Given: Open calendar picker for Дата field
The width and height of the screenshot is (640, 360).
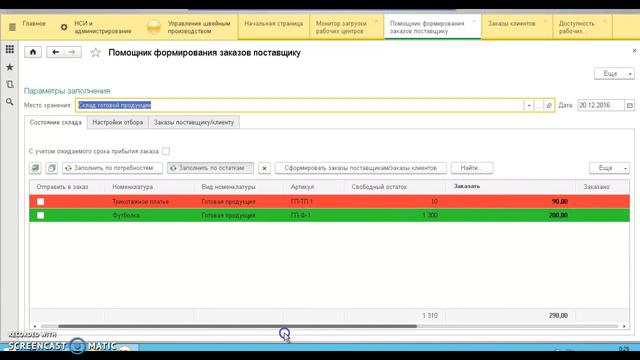Looking at the screenshot, I should click(x=630, y=105).
